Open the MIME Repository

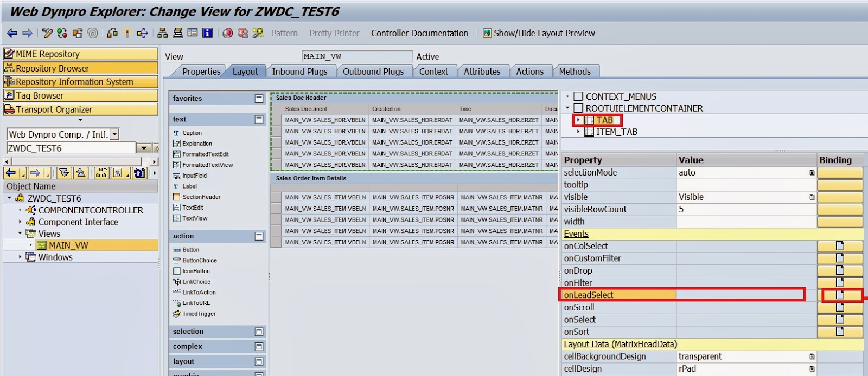80,54
